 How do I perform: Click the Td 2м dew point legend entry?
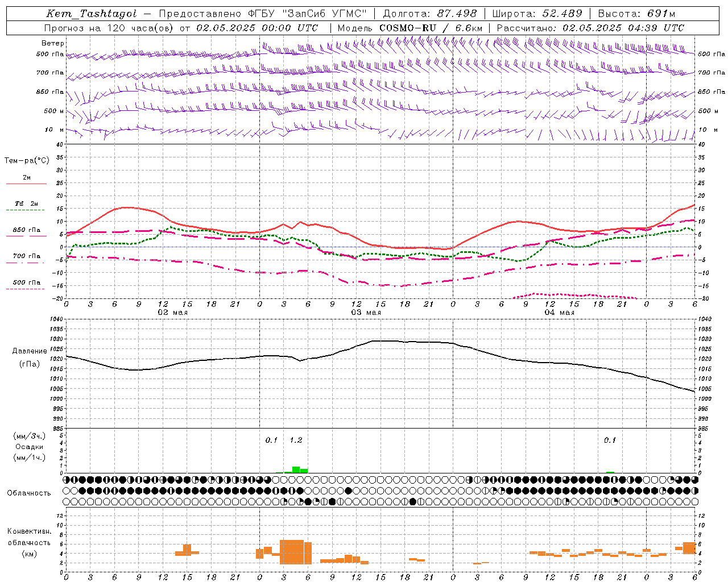(26, 203)
